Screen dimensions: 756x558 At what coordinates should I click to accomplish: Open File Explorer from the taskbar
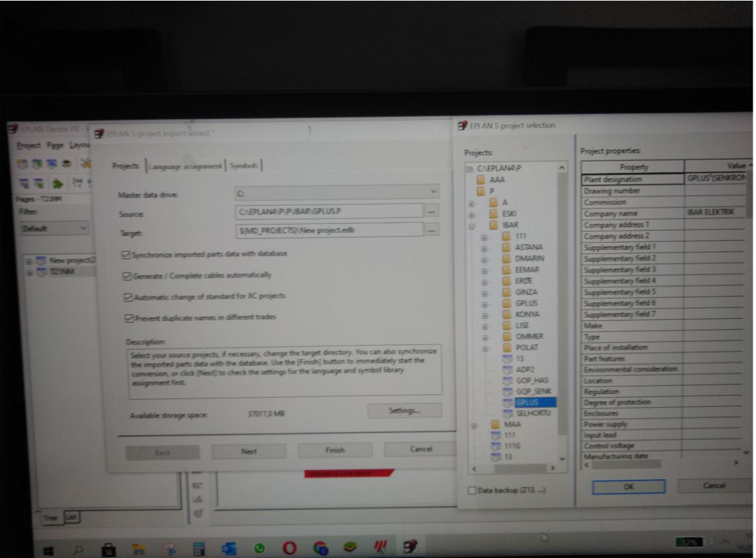(139, 549)
